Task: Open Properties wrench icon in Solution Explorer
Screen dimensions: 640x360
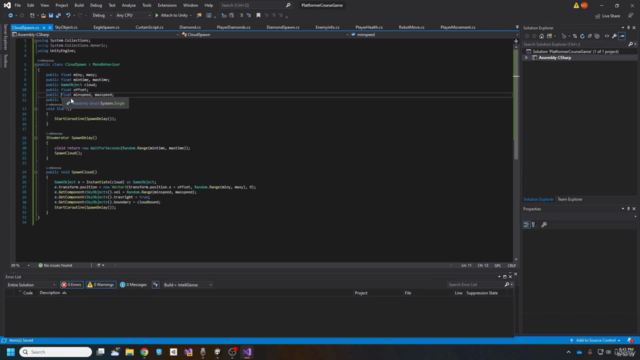Action: 614,36
